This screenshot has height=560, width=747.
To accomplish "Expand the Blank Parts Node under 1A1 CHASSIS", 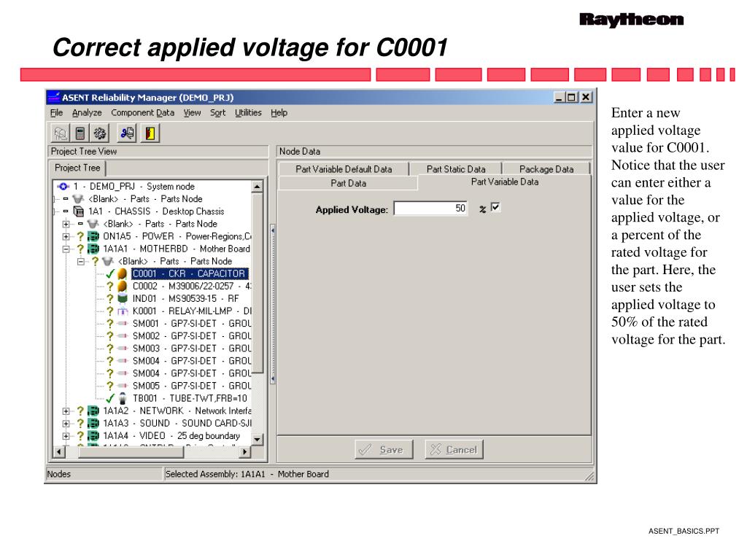I will tap(66, 223).
